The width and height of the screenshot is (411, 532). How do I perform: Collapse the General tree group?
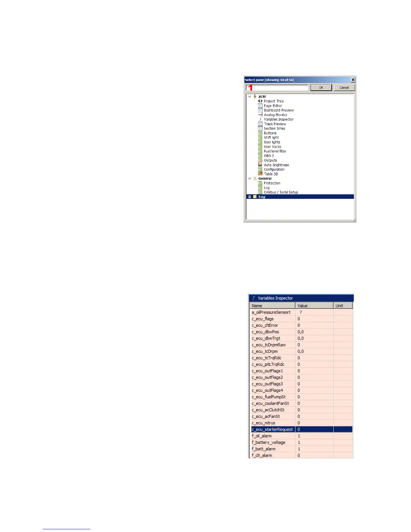tap(249, 178)
